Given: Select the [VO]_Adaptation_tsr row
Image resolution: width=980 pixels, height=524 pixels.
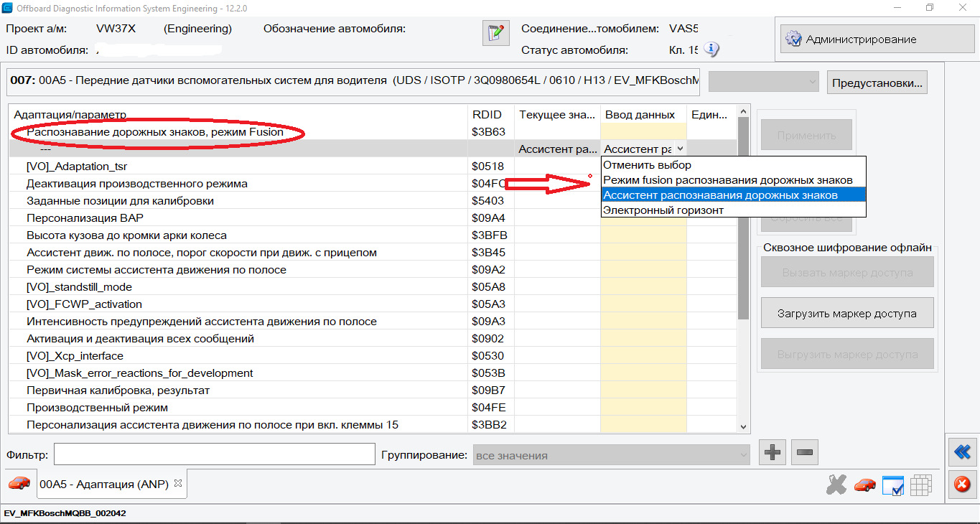Looking at the screenshot, I should coord(373,166).
